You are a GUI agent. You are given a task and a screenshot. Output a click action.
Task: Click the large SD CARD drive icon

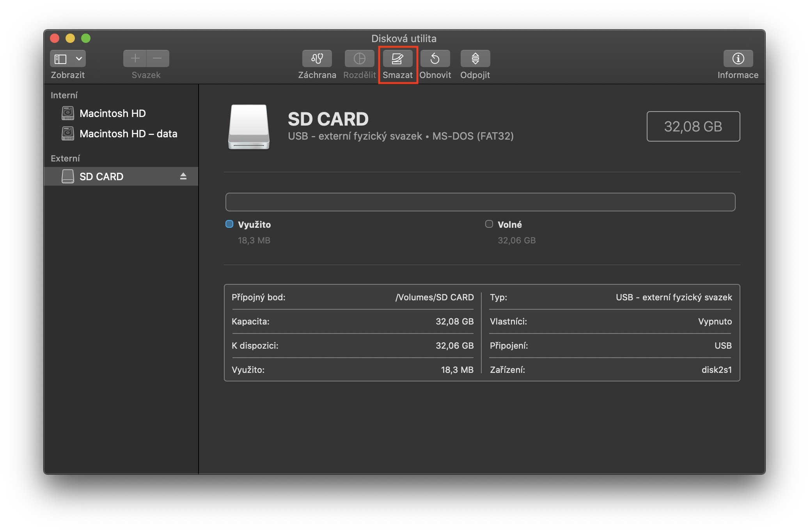coord(249,127)
